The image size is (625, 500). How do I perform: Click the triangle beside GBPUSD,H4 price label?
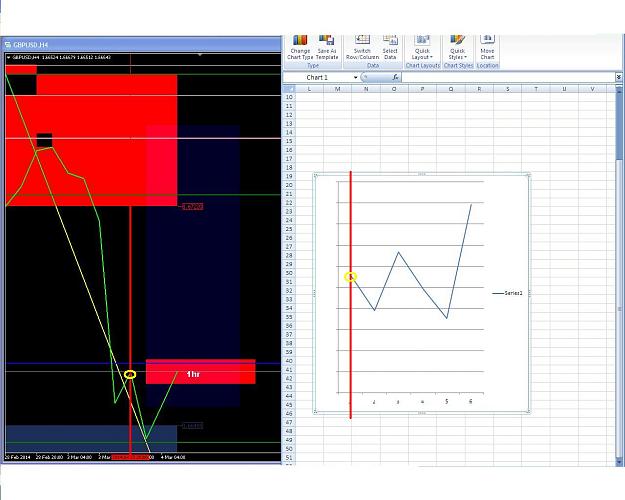pyautogui.click(x=8, y=57)
